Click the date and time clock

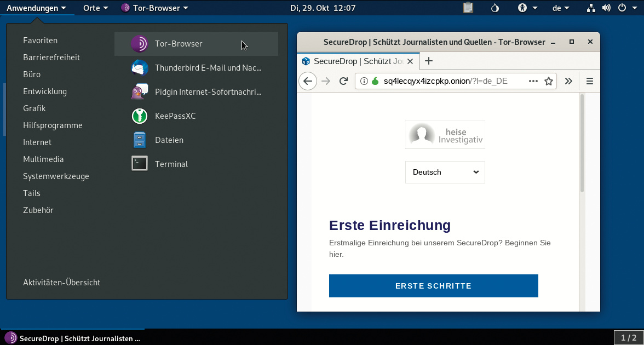pos(323,8)
